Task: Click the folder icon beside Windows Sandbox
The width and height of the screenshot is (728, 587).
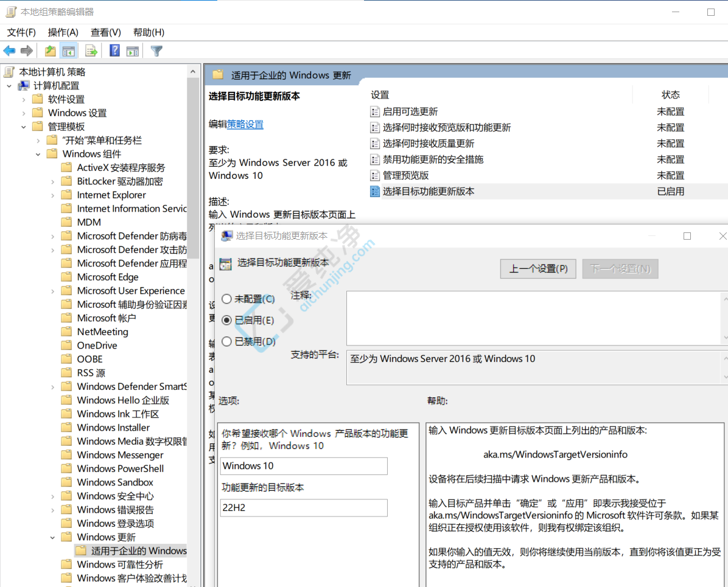Action: (x=67, y=482)
